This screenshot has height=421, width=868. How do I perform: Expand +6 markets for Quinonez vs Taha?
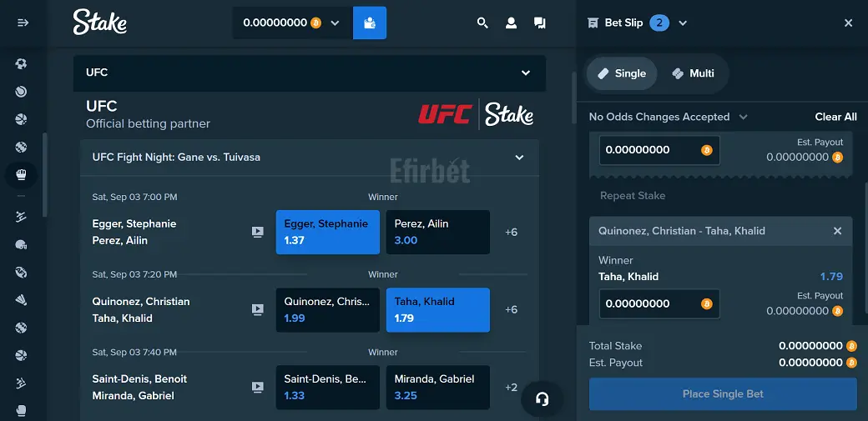coord(511,310)
